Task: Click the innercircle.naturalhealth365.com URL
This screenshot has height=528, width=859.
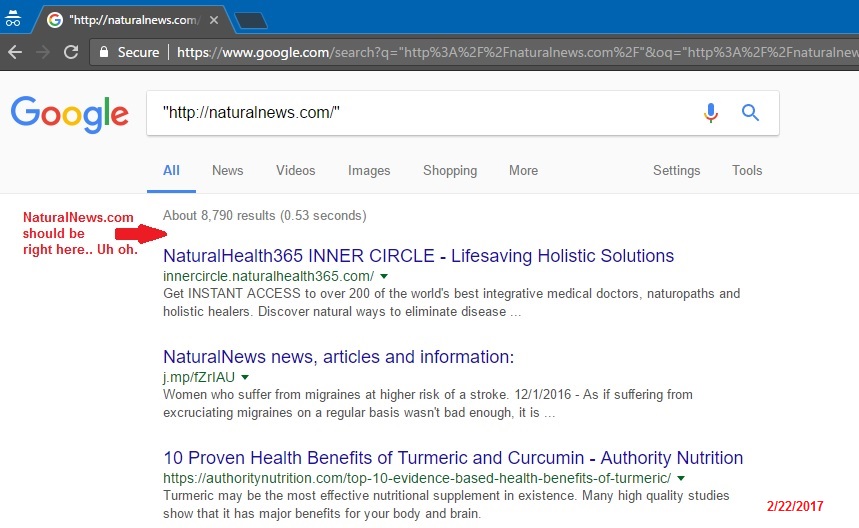Action: (x=268, y=276)
